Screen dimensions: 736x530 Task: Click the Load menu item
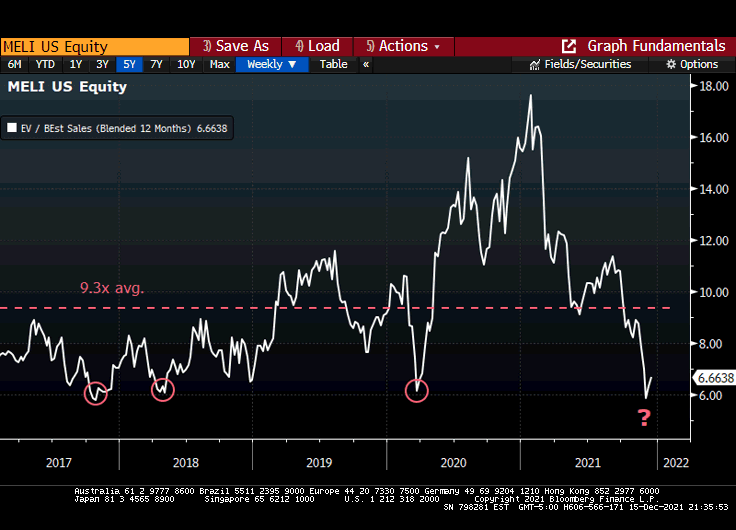point(316,46)
